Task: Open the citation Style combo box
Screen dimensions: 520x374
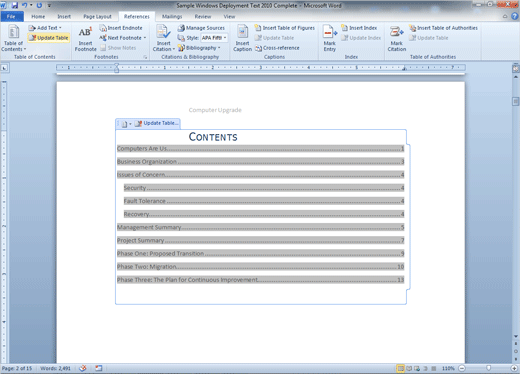Action: click(214, 38)
